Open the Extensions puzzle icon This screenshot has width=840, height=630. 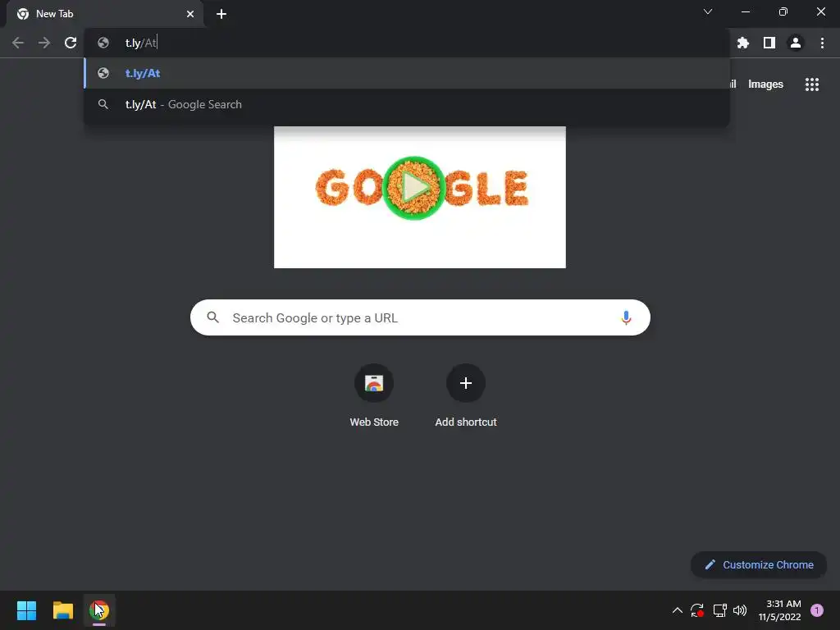[743, 43]
